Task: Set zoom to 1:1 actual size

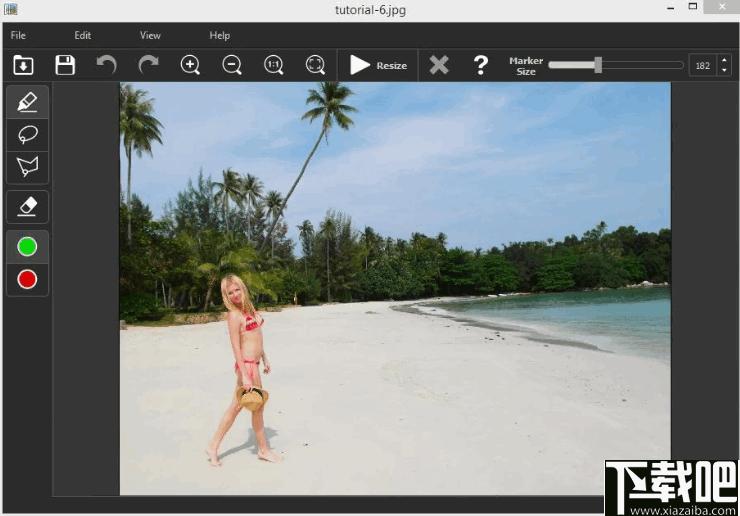Action: pos(274,65)
